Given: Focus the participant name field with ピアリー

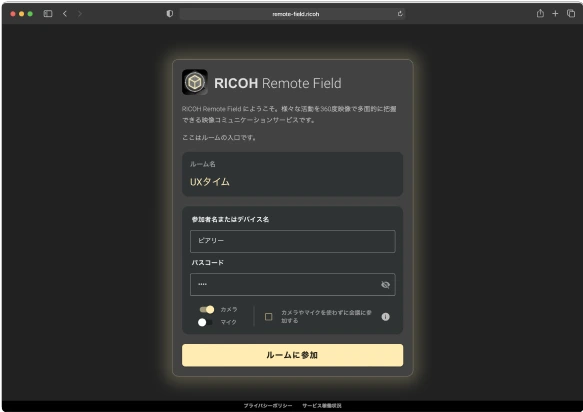Looking at the screenshot, I should point(293,241).
